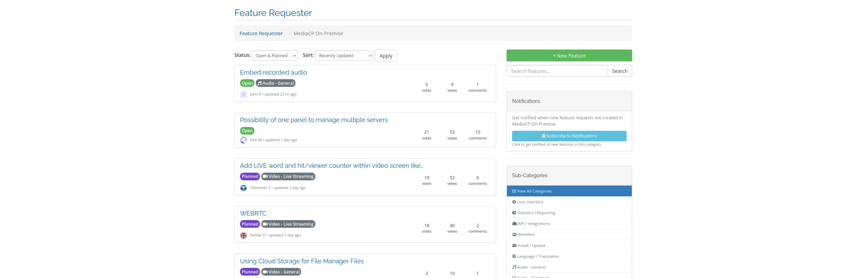Click Petr M's avatar icon
This screenshot has height=278, width=868.
pyautogui.click(x=243, y=140)
